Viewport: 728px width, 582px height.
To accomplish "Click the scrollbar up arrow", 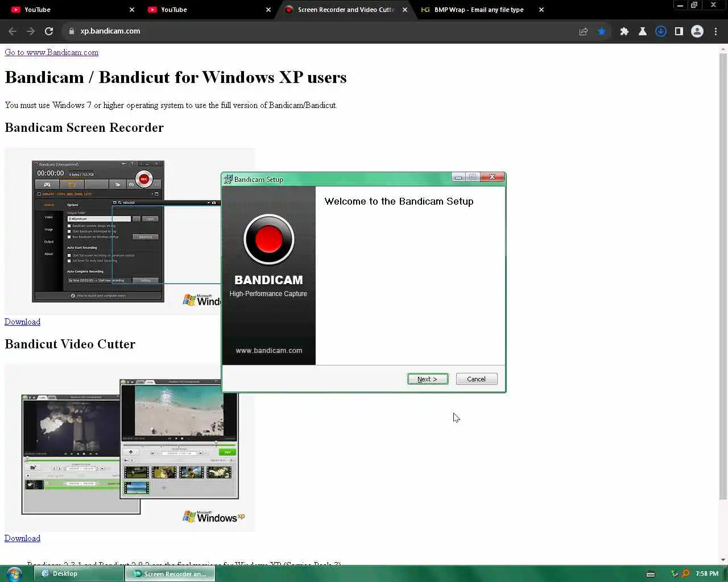I will (x=723, y=49).
